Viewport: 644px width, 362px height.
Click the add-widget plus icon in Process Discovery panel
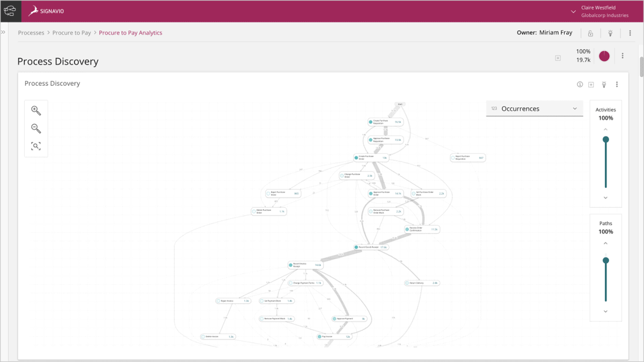[591, 84]
